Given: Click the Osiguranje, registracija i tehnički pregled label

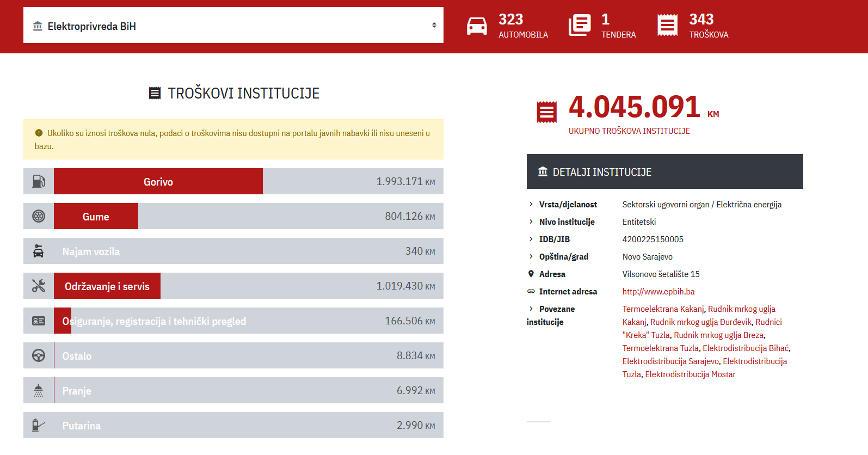Looking at the screenshot, I should [154, 321].
